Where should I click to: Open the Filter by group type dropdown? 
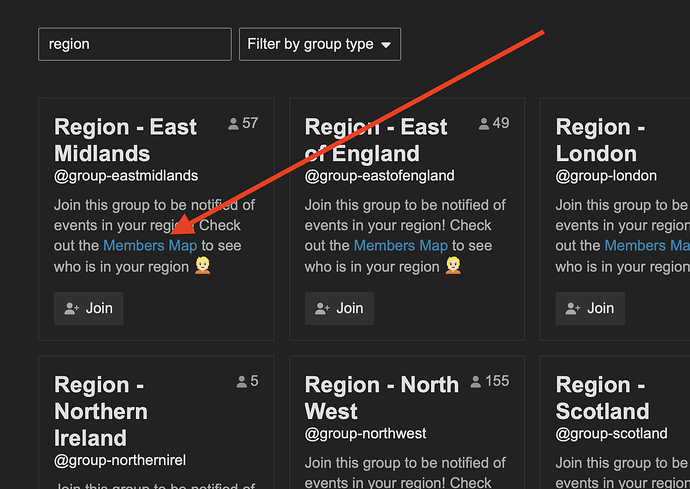(x=319, y=44)
